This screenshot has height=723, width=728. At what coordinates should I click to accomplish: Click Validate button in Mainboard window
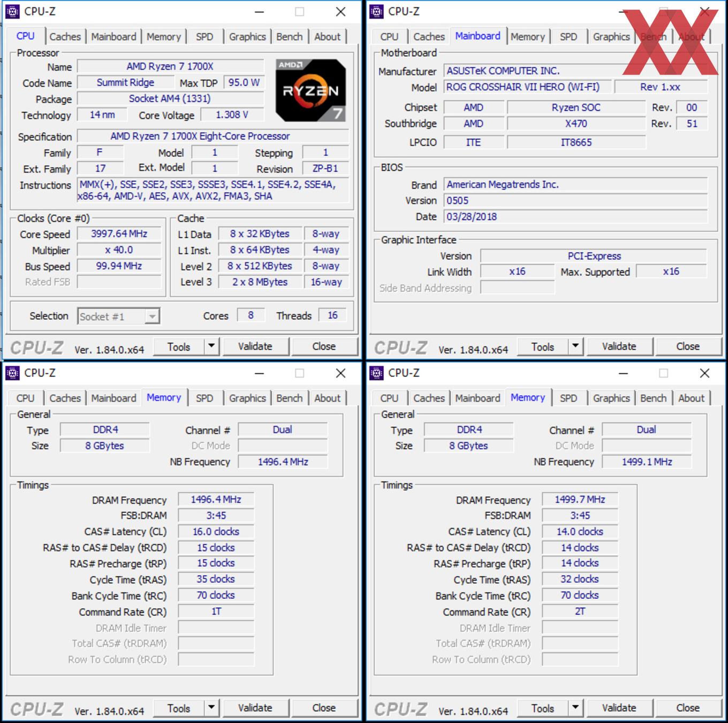619,347
